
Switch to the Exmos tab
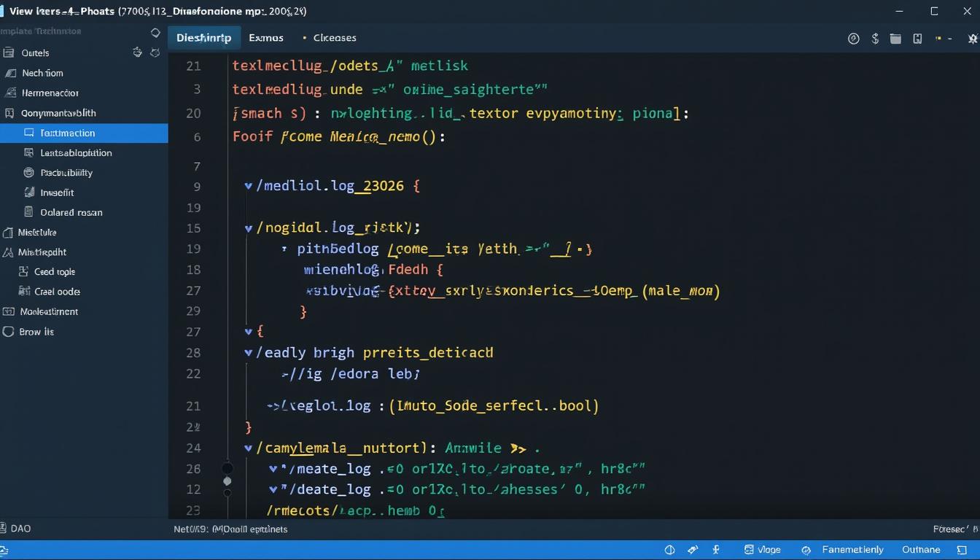click(265, 37)
